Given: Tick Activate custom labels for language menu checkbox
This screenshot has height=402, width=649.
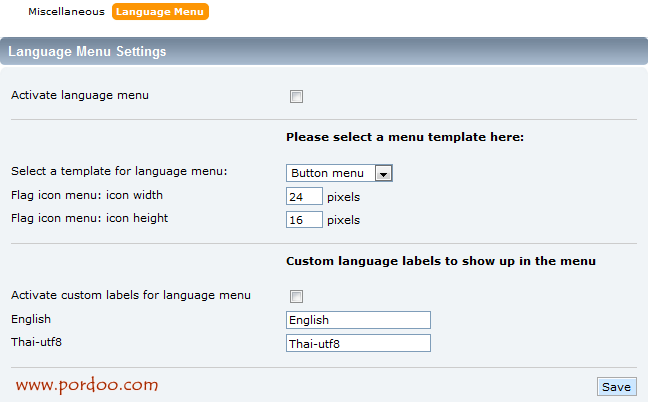Looking at the screenshot, I should click(x=296, y=296).
